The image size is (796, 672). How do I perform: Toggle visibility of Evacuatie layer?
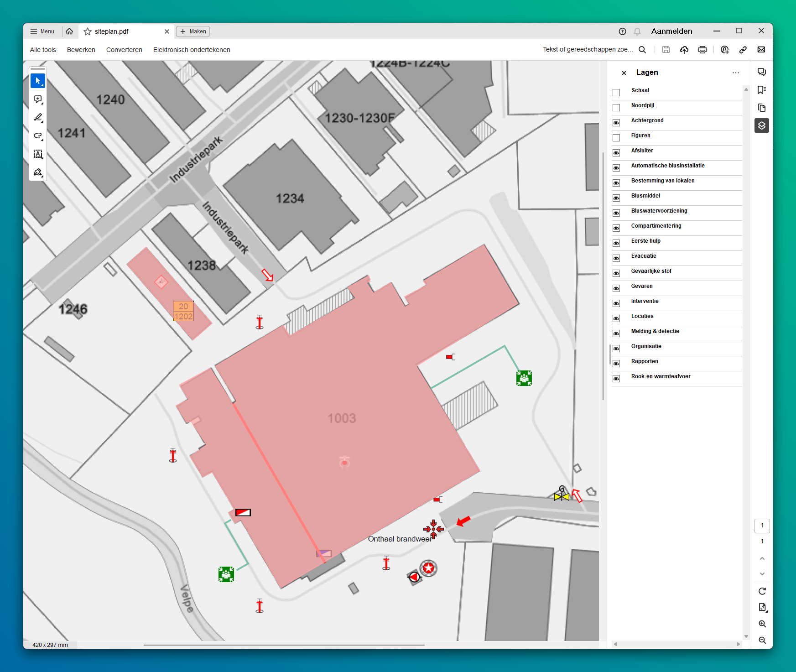tap(616, 258)
